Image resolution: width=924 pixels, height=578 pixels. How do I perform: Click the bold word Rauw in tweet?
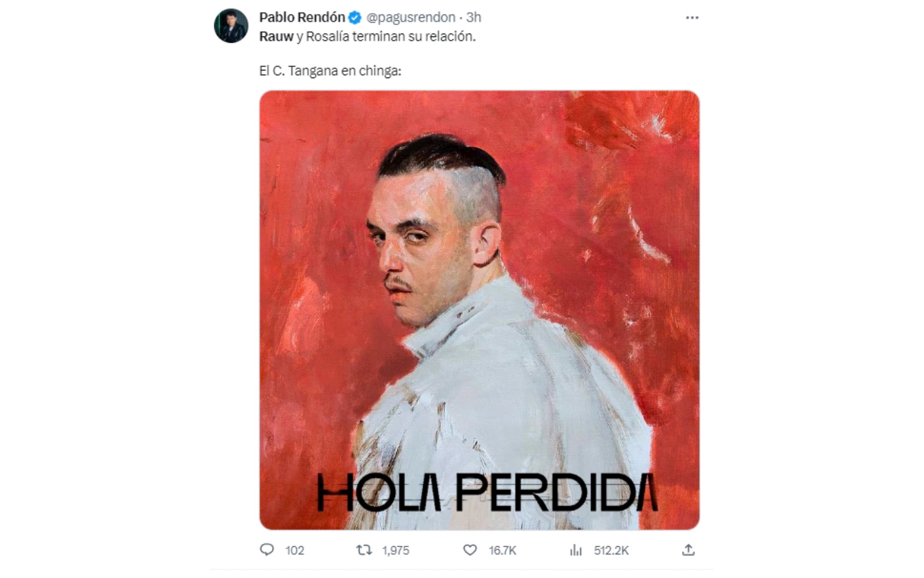point(276,36)
